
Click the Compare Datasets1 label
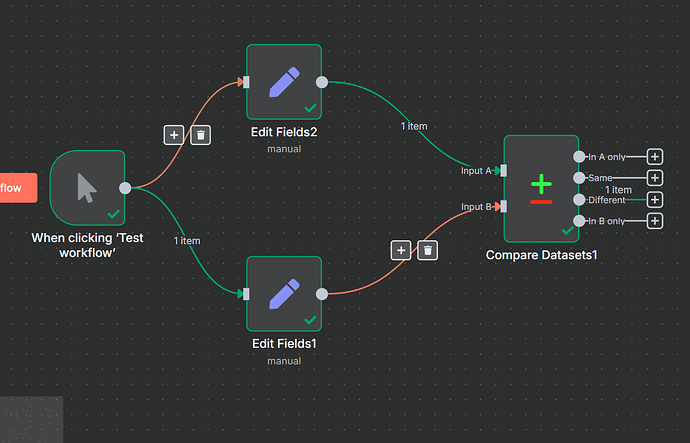(x=541, y=255)
